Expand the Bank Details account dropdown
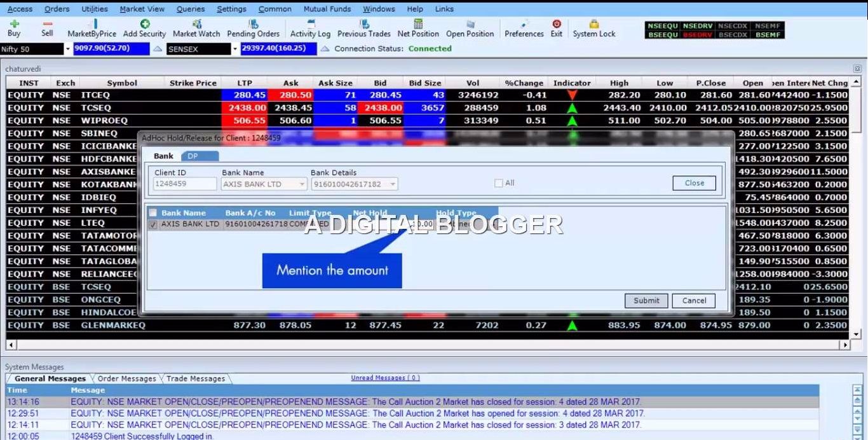Image resolution: width=868 pixels, height=440 pixels. click(393, 184)
